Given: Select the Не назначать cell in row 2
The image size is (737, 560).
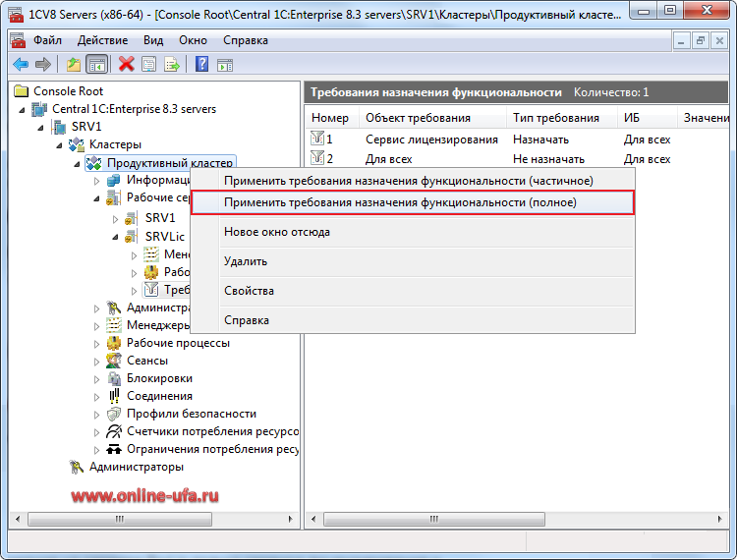Looking at the screenshot, I should (x=548, y=159).
